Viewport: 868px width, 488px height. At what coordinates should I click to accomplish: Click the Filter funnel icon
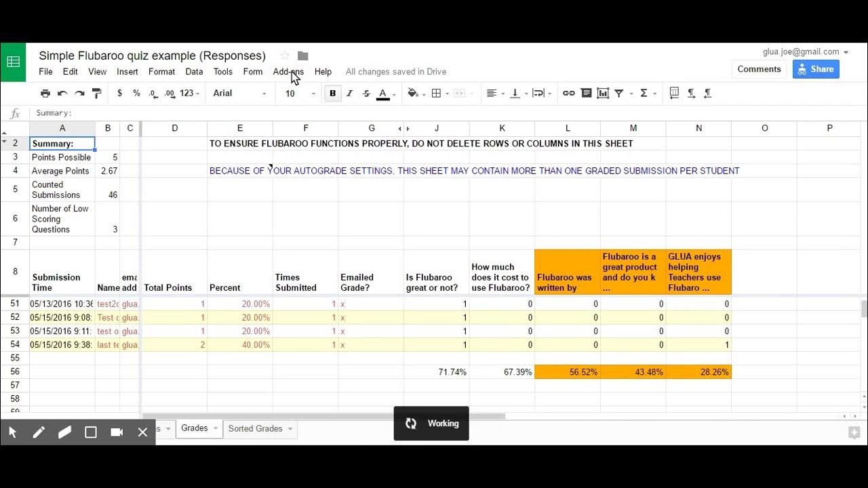619,94
